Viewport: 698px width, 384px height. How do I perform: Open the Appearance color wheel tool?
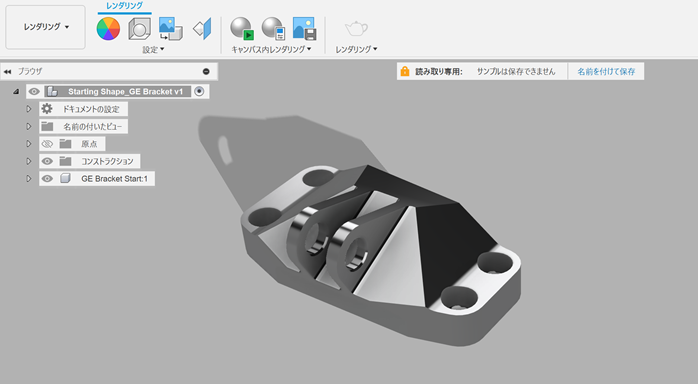coord(108,29)
